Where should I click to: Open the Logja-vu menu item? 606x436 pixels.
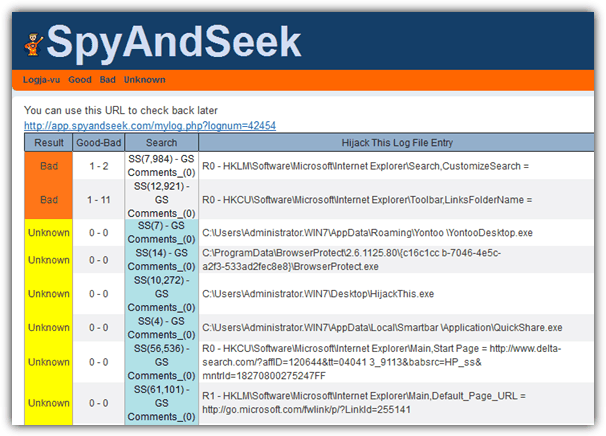41,80
